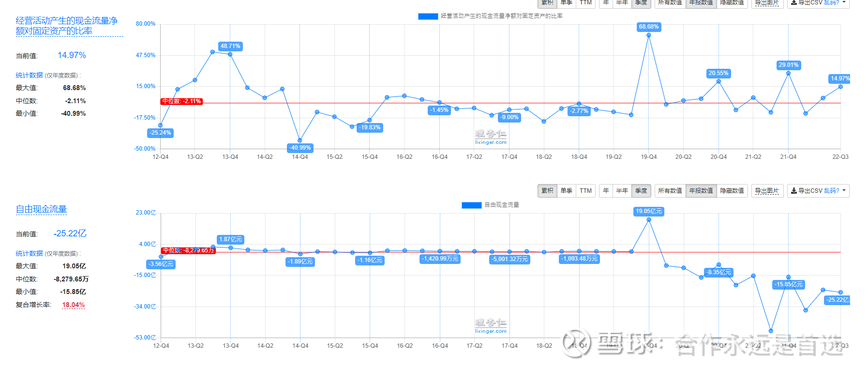
Task: Click the -8.35亿元 data label
Action: pos(718,272)
